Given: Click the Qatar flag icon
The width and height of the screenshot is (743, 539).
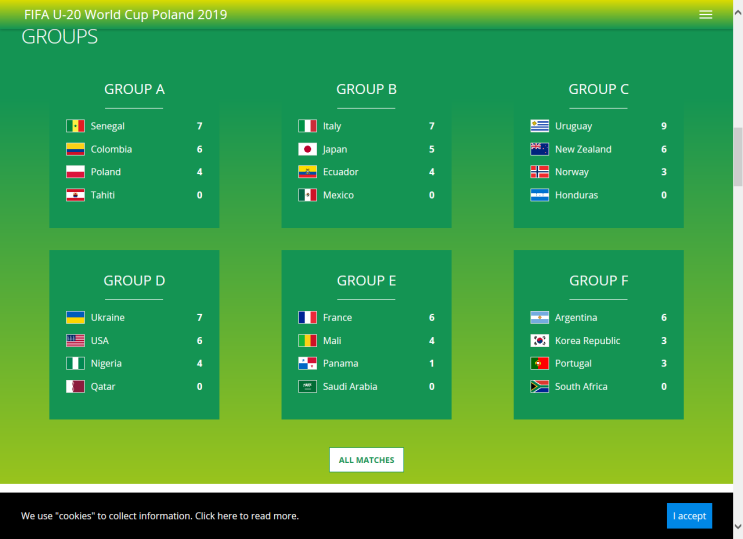Looking at the screenshot, I should coord(75,387).
